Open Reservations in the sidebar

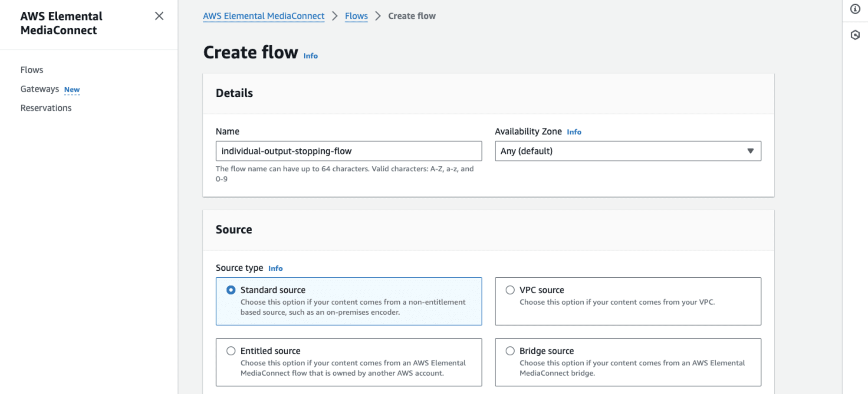tap(46, 108)
